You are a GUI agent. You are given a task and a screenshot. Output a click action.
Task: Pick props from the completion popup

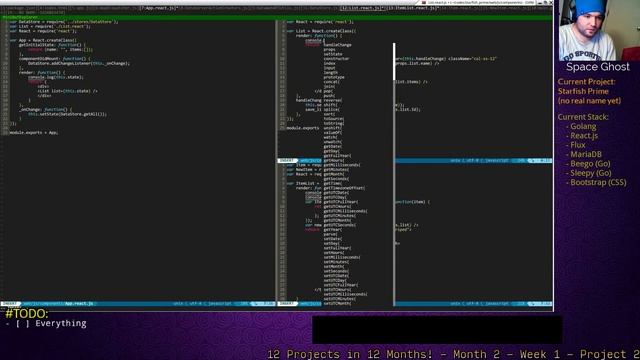[329, 49]
